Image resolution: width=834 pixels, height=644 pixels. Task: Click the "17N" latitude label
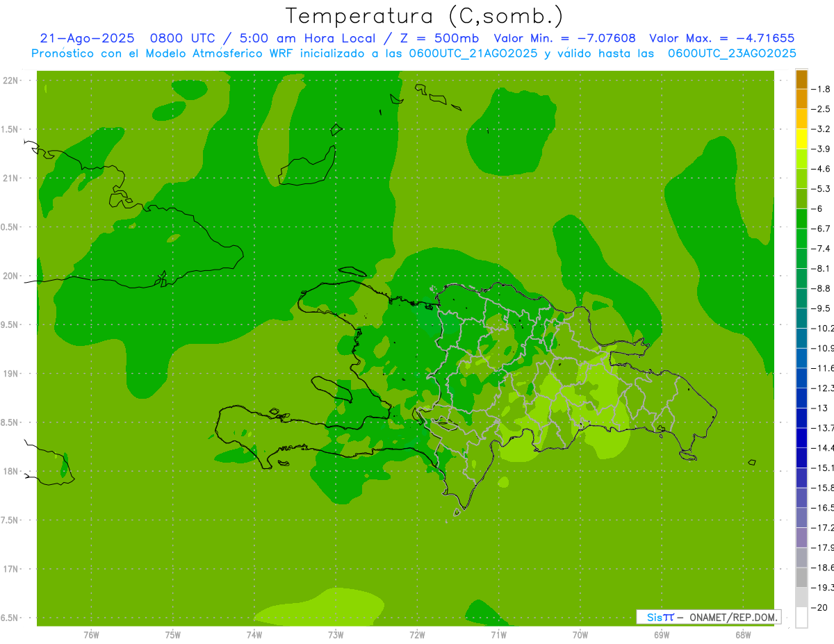pyautogui.click(x=11, y=570)
